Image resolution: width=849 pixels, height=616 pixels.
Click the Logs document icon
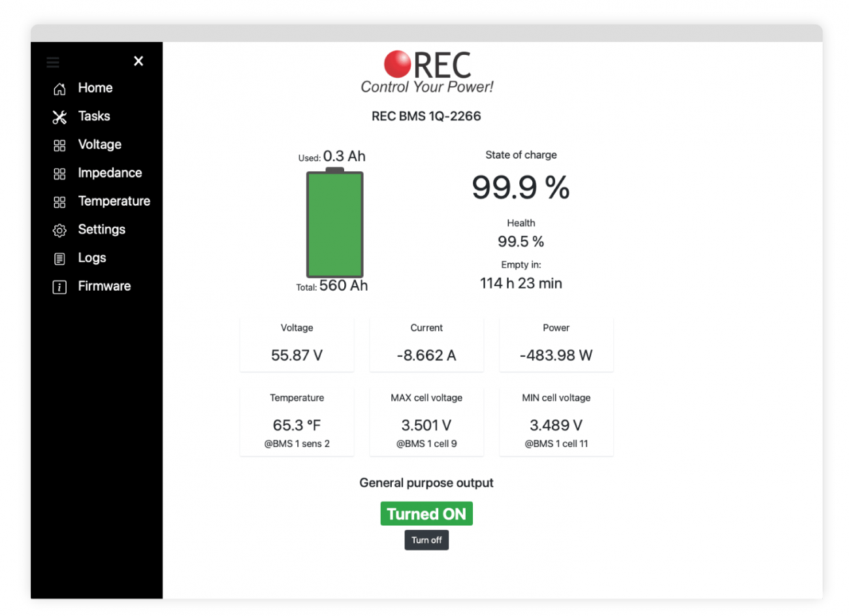pos(59,259)
